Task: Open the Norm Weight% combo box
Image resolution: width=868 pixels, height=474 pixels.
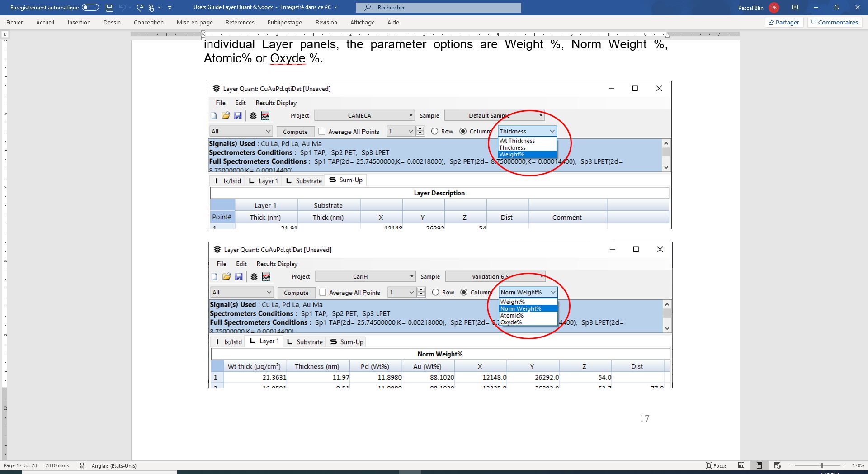Action: (528, 293)
